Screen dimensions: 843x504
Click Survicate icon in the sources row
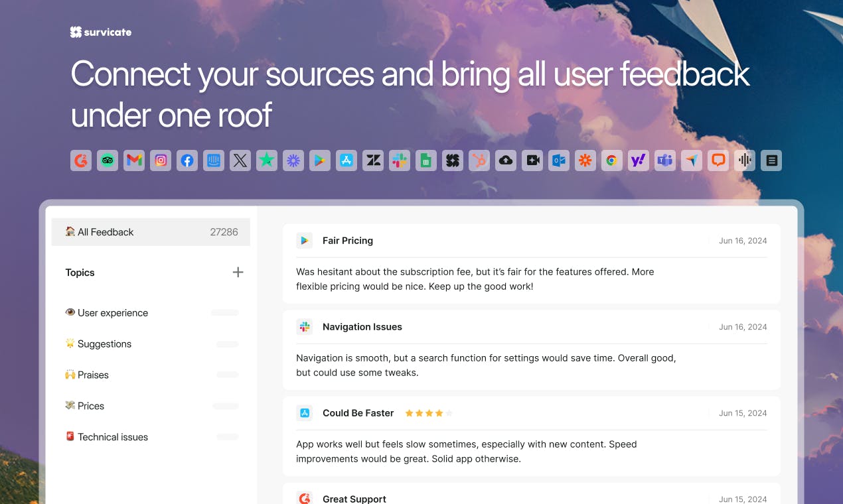tap(453, 160)
